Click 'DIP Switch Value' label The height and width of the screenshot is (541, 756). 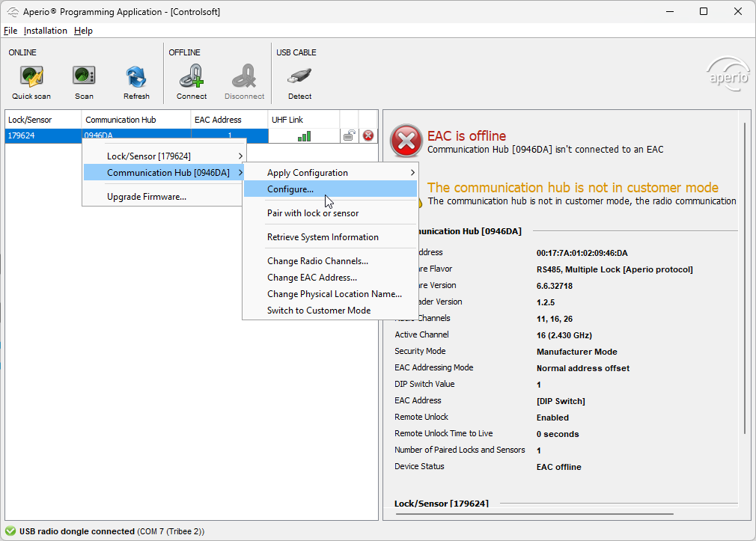pyautogui.click(x=424, y=384)
